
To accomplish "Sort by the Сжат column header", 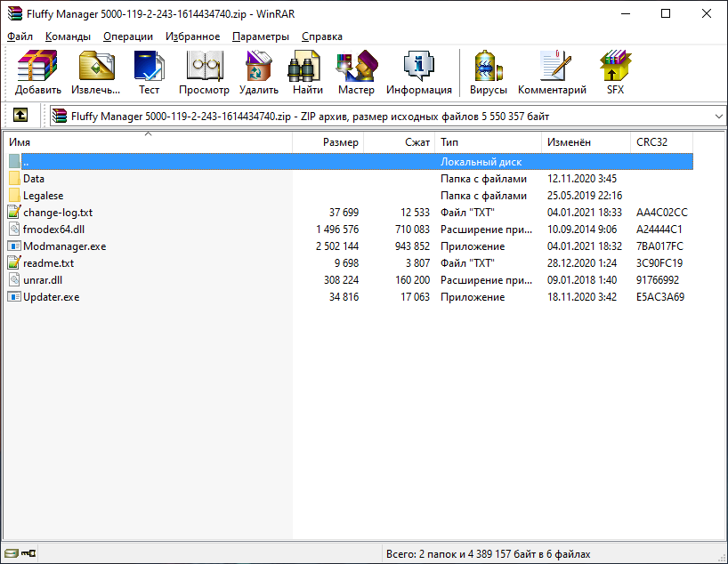I will [400, 142].
